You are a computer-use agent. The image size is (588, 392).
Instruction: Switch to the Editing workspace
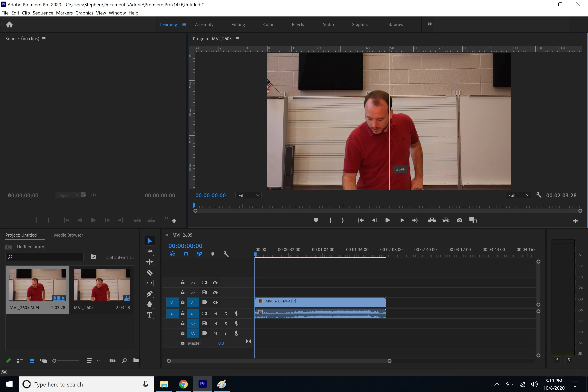238,24
